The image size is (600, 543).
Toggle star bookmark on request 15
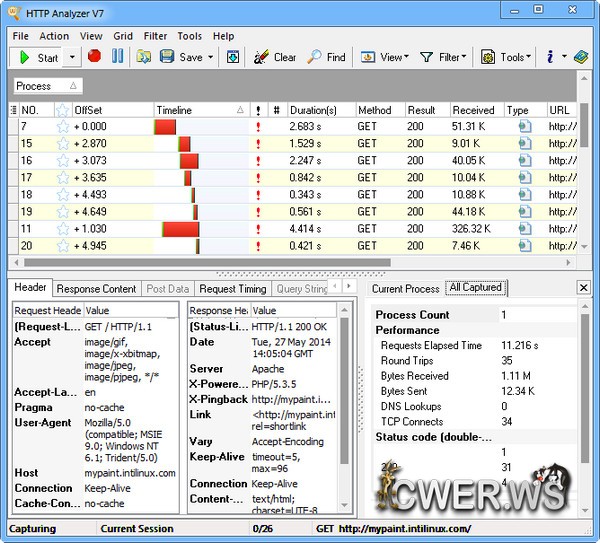tap(62, 144)
